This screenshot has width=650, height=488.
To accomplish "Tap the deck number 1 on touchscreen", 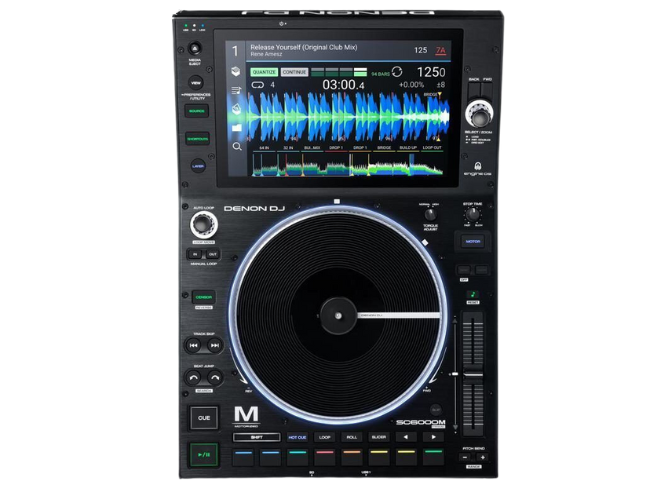I will coord(235,51).
